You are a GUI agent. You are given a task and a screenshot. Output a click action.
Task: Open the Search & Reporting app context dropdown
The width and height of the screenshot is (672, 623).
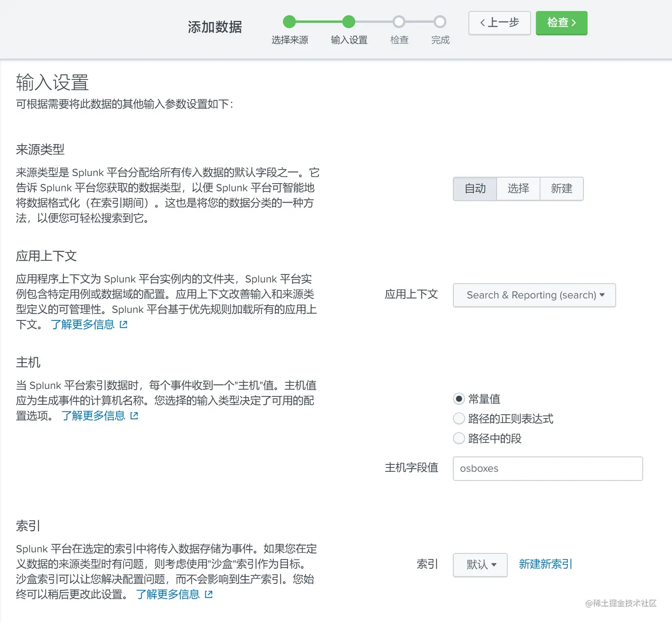[x=534, y=295]
